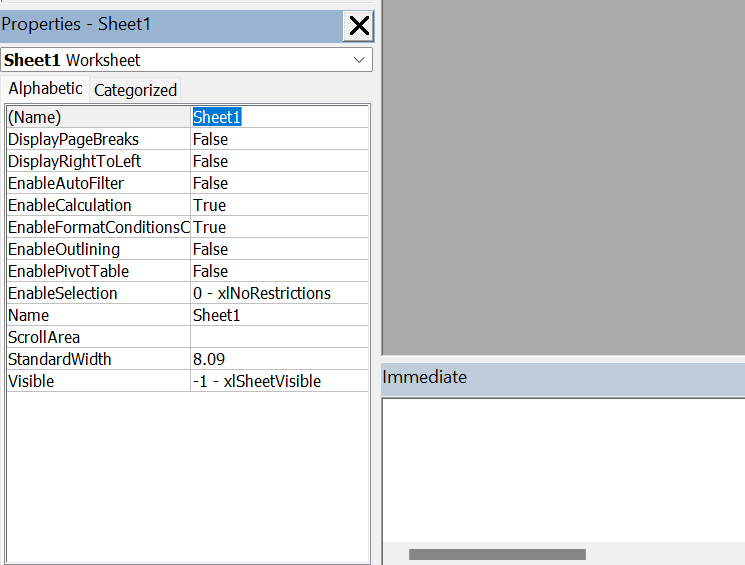Select the Alphabetic tab

pyautogui.click(x=45, y=89)
